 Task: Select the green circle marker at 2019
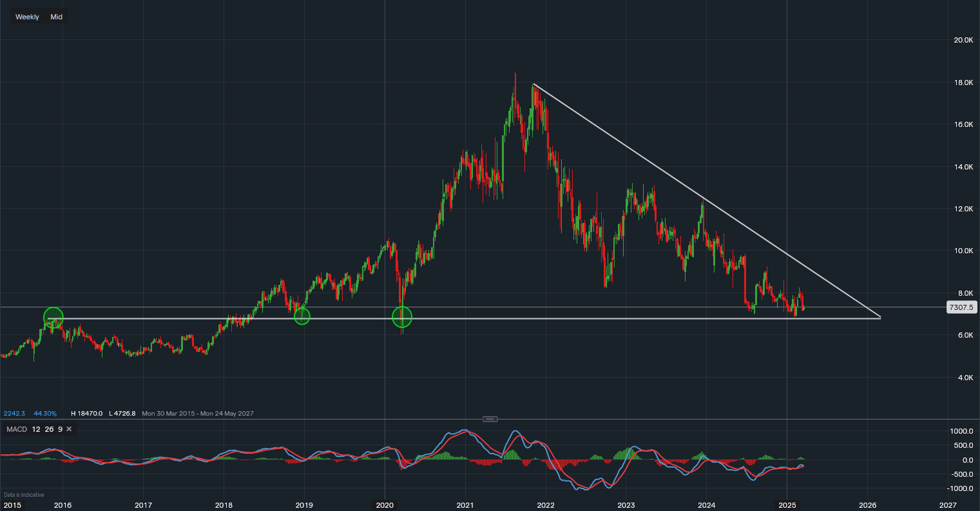click(302, 316)
